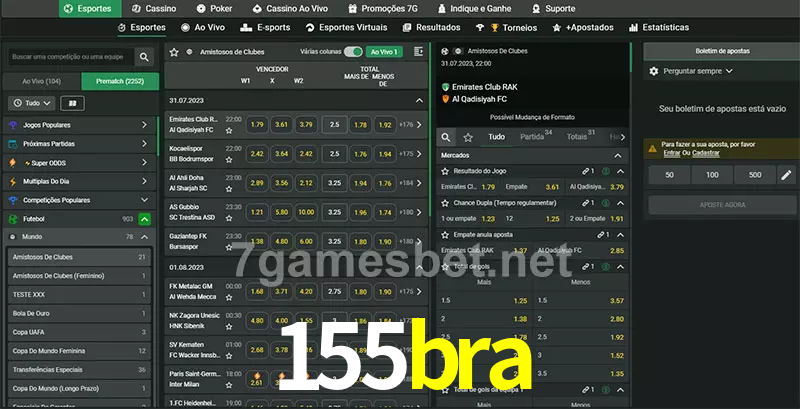Viewport: 800px width, 409px height.
Task: Collapse the Futebol sports section
Action: (x=144, y=219)
